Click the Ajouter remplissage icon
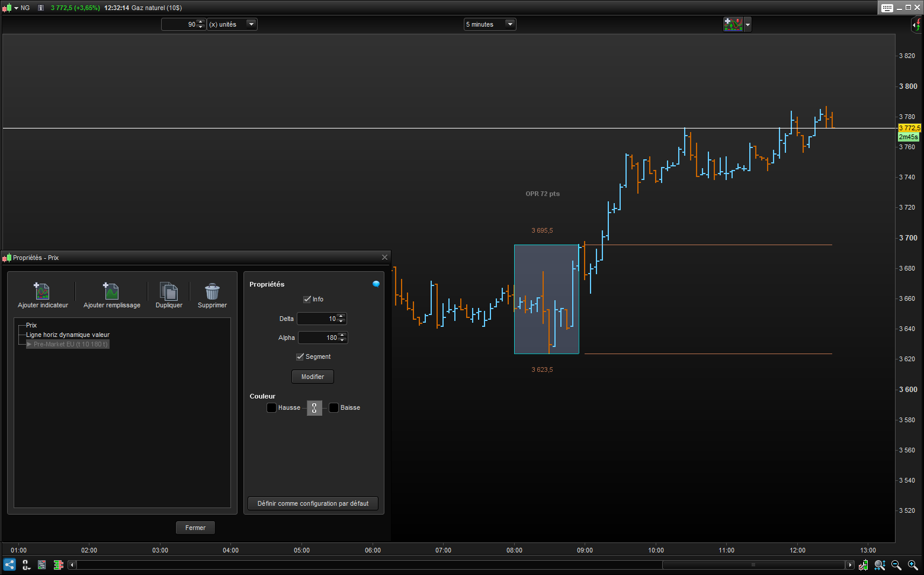 click(111, 291)
